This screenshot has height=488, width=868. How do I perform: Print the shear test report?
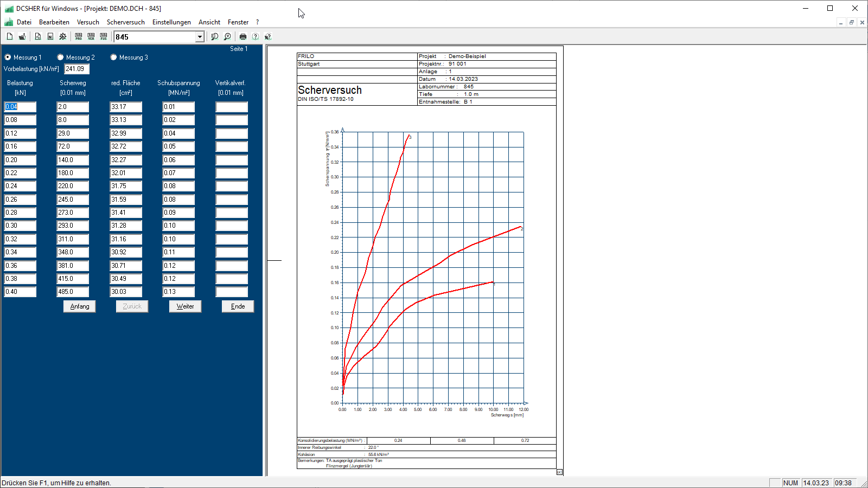click(x=243, y=36)
